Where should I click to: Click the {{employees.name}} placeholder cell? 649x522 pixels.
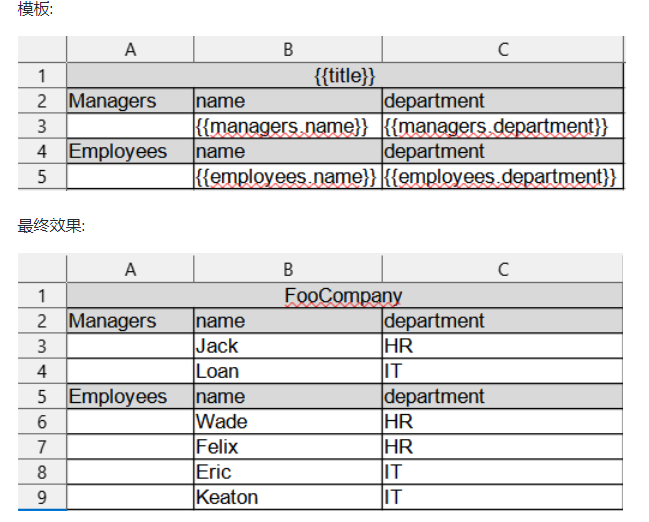286,177
